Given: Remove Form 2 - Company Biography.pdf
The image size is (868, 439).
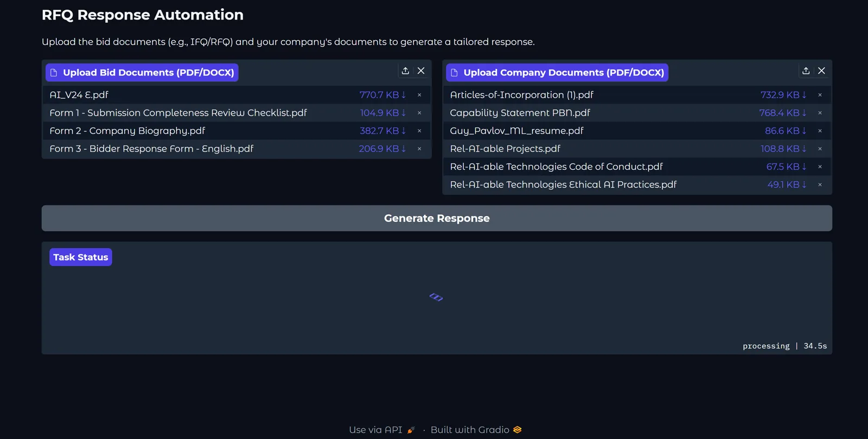Looking at the screenshot, I should (x=419, y=131).
